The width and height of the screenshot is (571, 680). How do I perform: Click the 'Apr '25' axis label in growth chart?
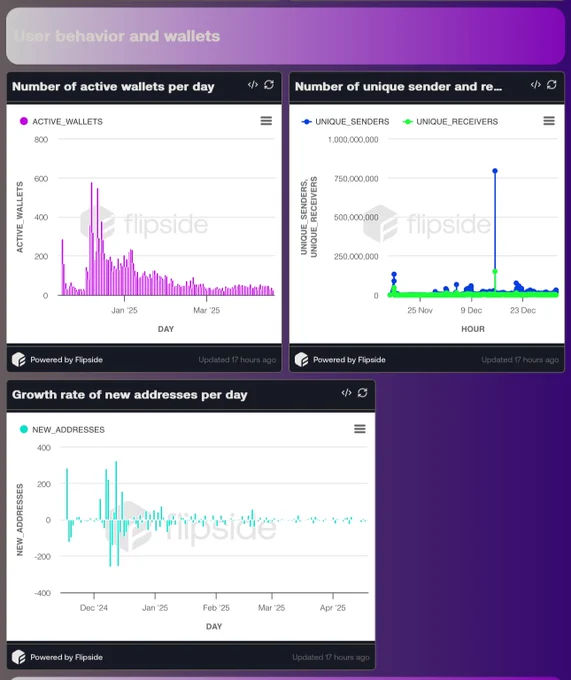(333, 608)
